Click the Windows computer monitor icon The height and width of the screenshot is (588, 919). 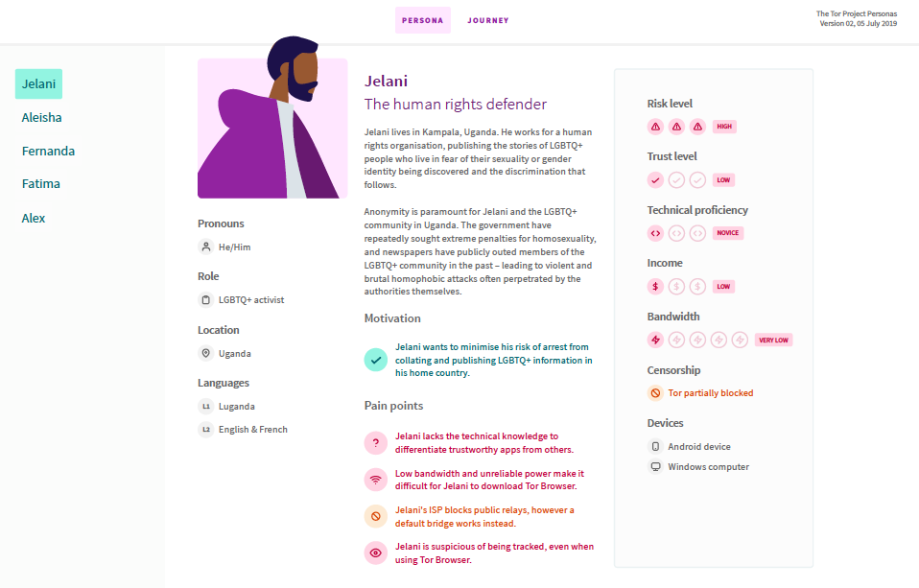(x=655, y=466)
